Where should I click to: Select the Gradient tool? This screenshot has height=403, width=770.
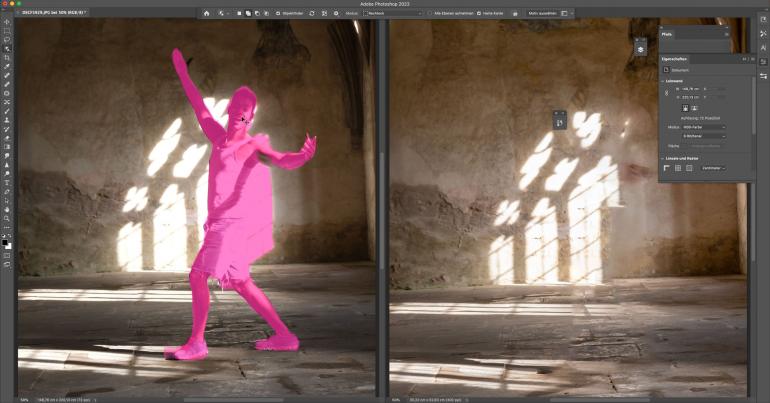7,146
